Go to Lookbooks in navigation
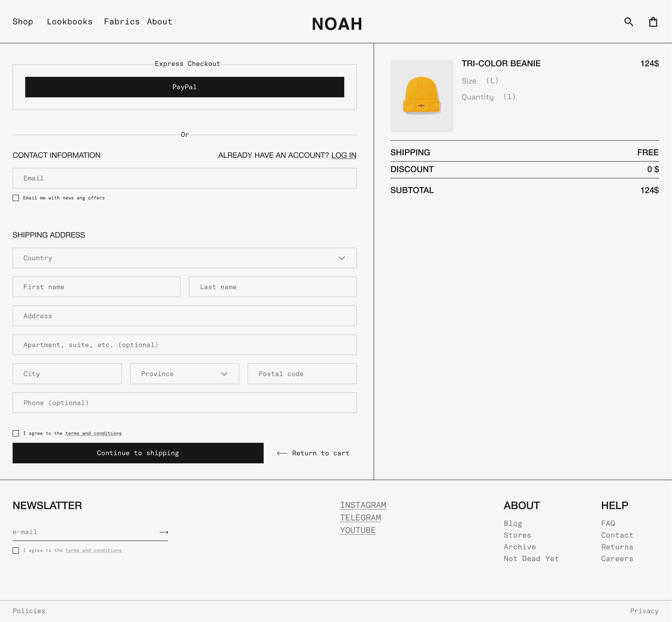672x622 pixels. (x=69, y=22)
